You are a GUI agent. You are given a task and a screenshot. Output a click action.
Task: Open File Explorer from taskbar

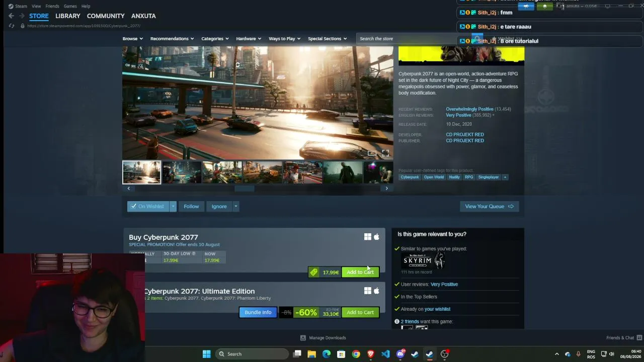312,354
